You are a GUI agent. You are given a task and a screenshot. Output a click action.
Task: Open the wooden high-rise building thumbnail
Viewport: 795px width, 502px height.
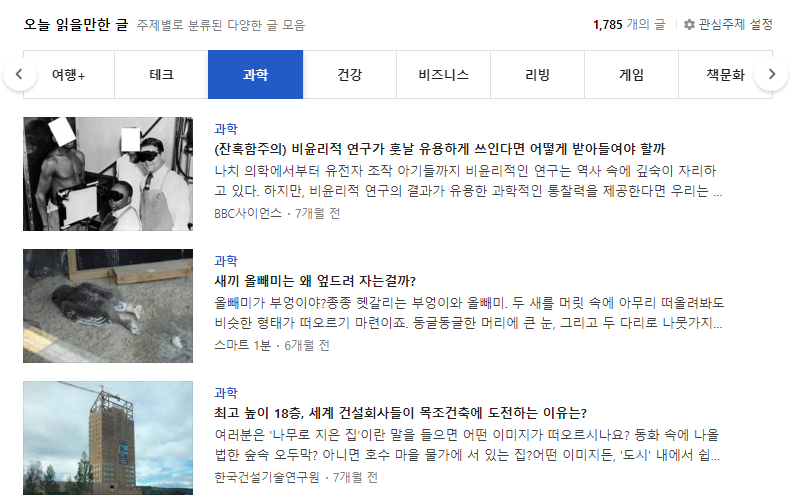108,438
